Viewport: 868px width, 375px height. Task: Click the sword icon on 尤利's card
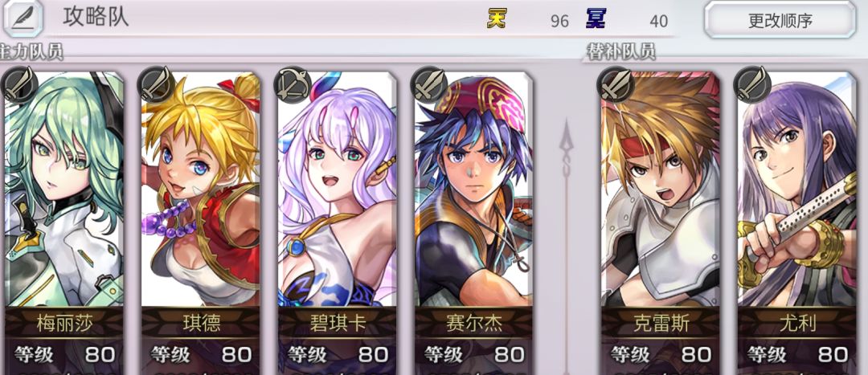(x=751, y=86)
